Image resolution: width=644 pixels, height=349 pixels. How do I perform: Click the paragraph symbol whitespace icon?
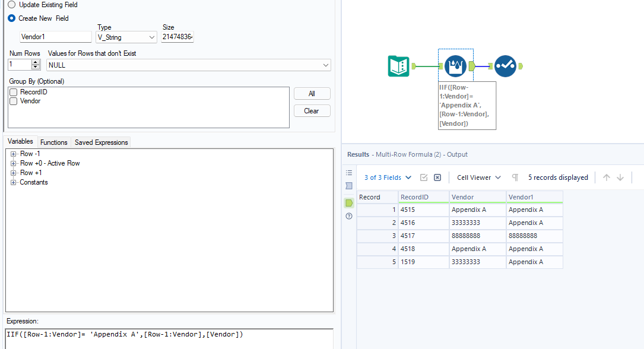click(515, 177)
